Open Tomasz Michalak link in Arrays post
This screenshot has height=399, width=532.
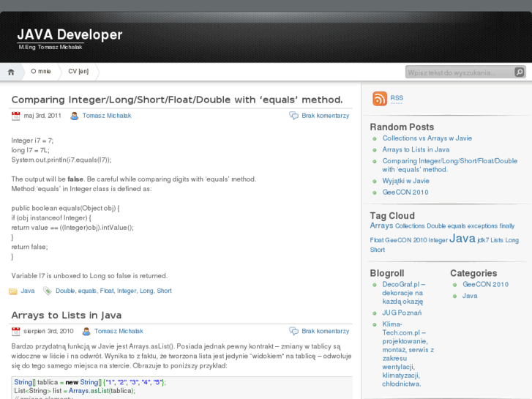tap(119, 331)
